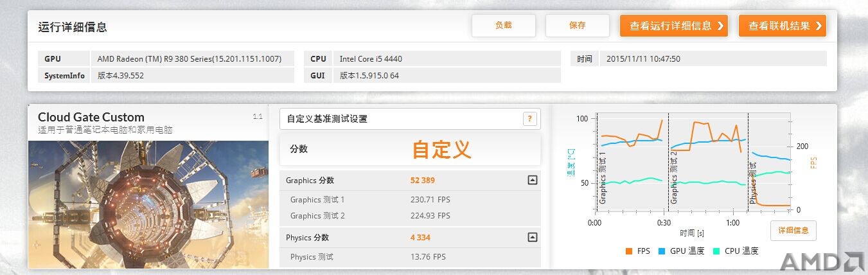Collapse the Physics 分数 section
The height and width of the screenshot is (275, 868).
(x=532, y=238)
